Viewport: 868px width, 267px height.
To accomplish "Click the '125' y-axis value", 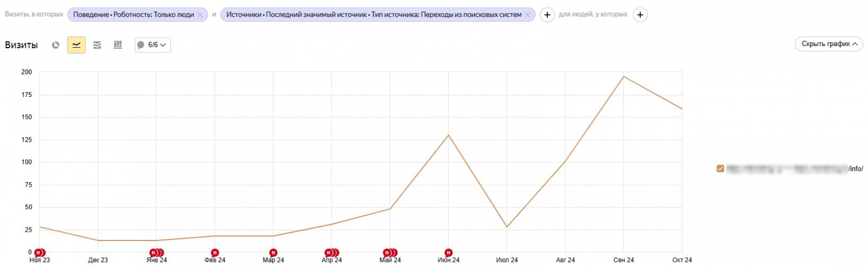I will tap(27, 140).
